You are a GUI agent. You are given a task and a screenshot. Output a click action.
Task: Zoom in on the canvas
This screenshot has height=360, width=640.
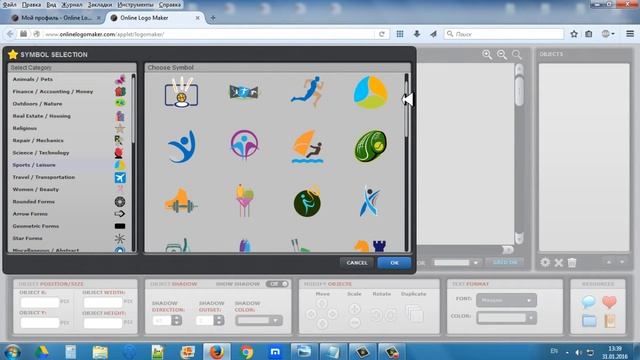[x=487, y=55]
